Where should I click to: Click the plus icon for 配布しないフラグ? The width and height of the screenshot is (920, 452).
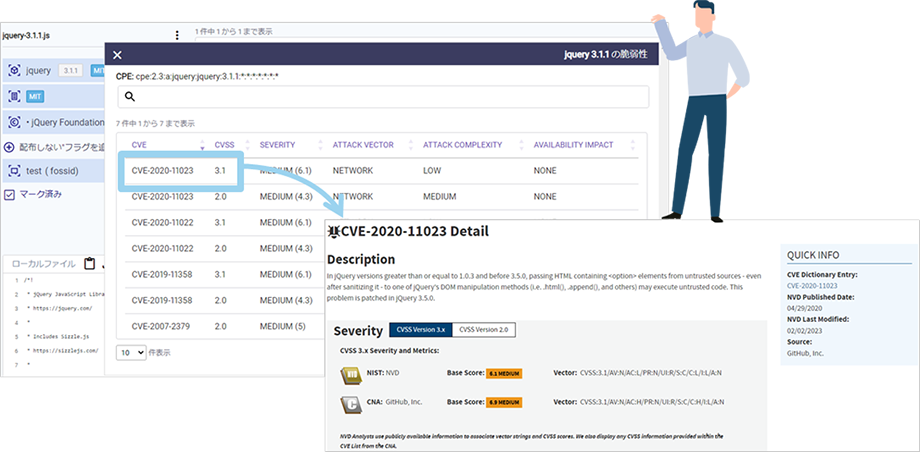(9, 147)
